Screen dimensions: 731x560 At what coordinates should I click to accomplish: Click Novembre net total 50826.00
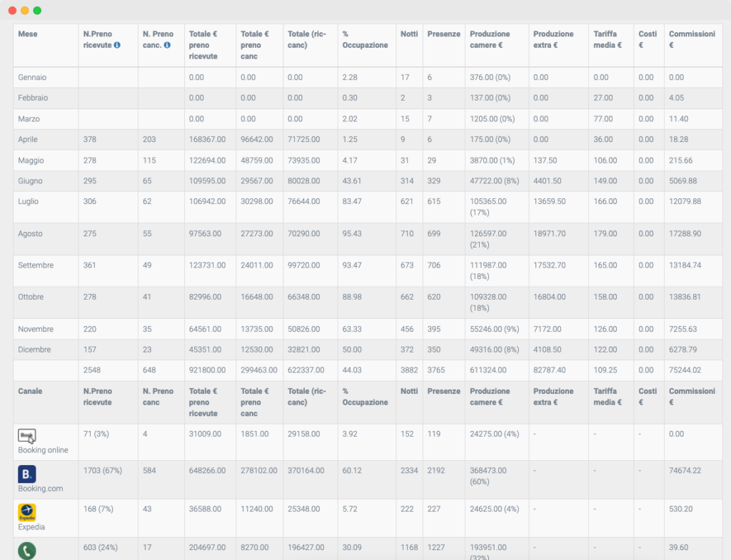[x=304, y=329]
